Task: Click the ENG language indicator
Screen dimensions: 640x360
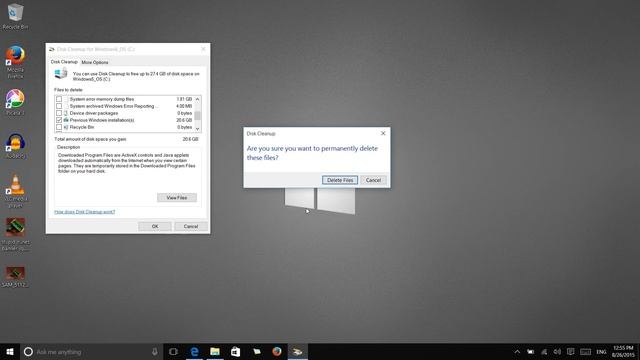Action: pyautogui.click(x=601, y=352)
